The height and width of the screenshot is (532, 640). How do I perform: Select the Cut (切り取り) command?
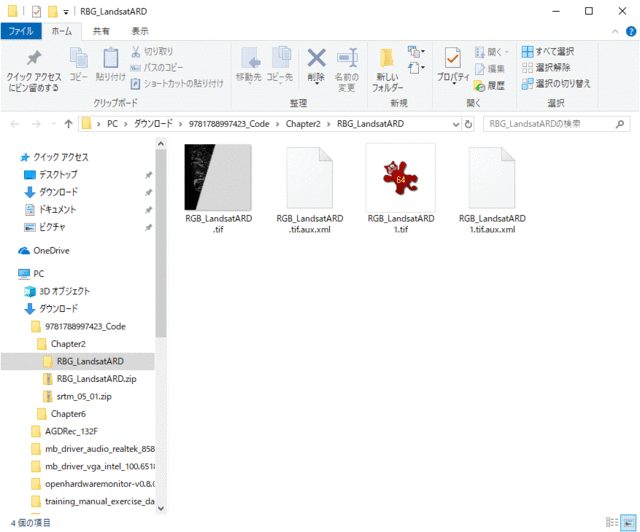[x=152, y=51]
